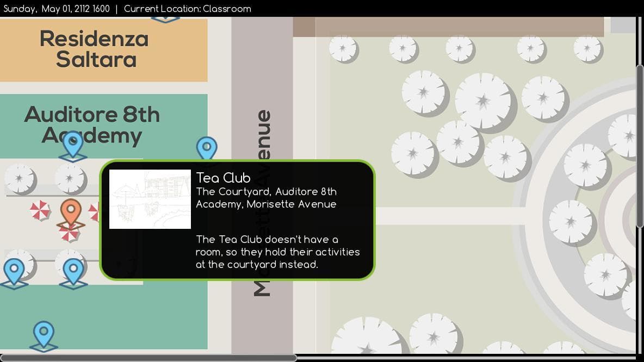The width and height of the screenshot is (644, 362).
Task: Select the orange Tea Club courtyard pin
Action: 71,214
